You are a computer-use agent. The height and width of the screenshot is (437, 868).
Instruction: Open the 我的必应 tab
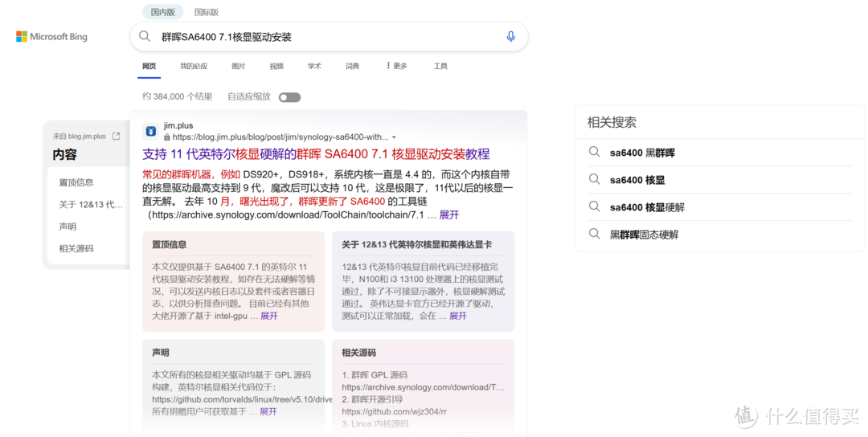click(194, 66)
